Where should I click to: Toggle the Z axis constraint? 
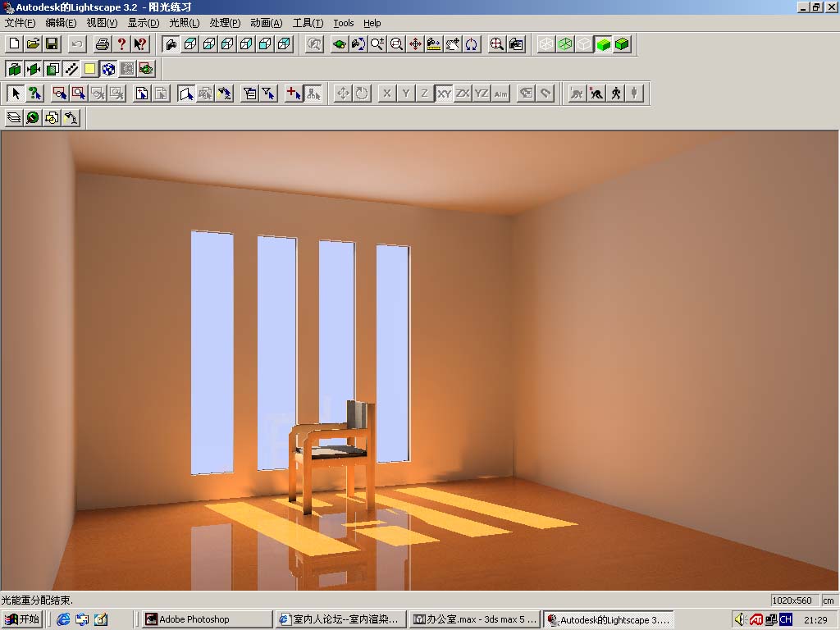(x=424, y=94)
